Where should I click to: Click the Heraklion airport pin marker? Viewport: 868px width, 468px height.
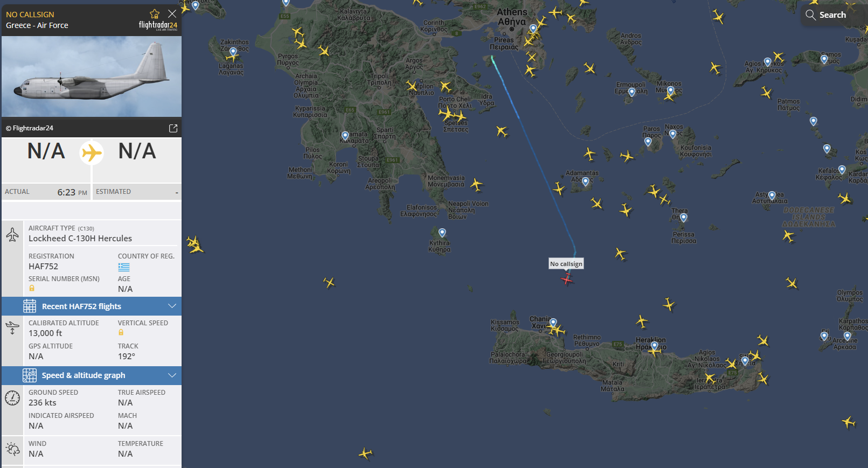[x=655, y=346]
